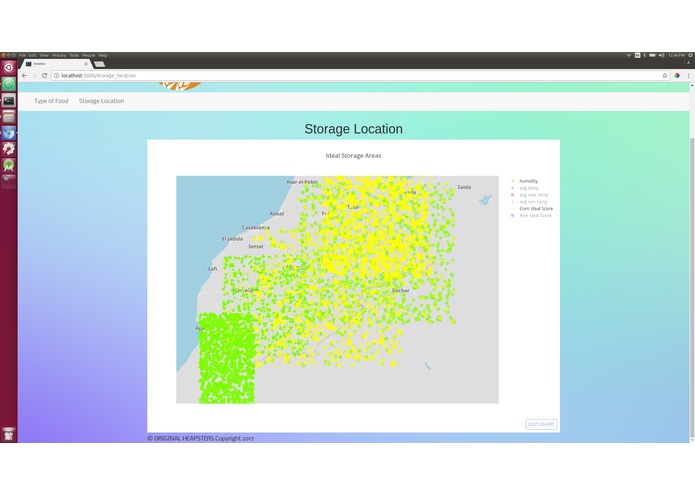Click the scrollbar up arrow
The image size is (695, 494).
692,86
